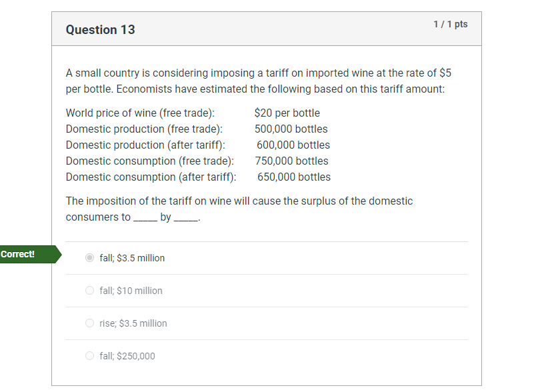Click "Domestic production (after tariff)" label
Viewport: 542px width, 392px height.
click(145, 145)
